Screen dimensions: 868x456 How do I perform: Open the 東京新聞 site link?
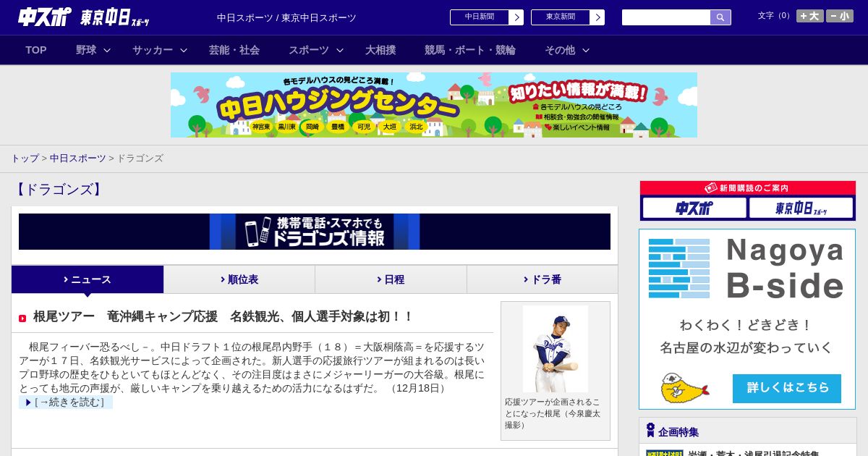coord(561,17)
